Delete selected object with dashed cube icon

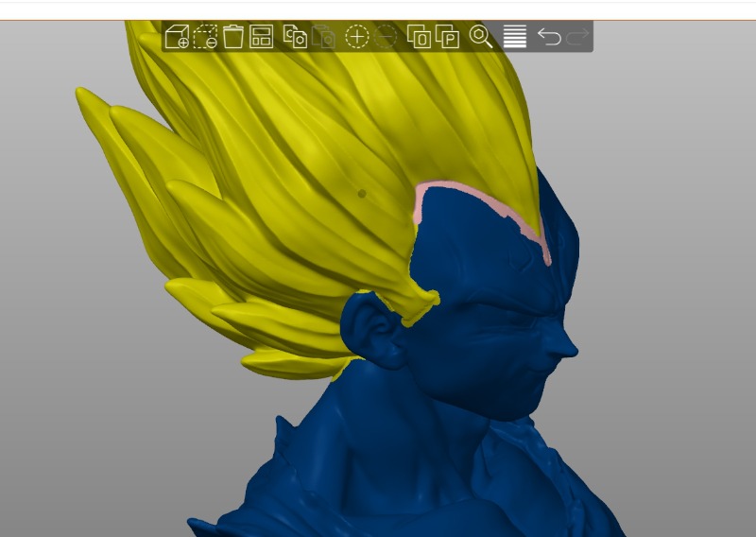pyautogui.click(x=205, y=37)
